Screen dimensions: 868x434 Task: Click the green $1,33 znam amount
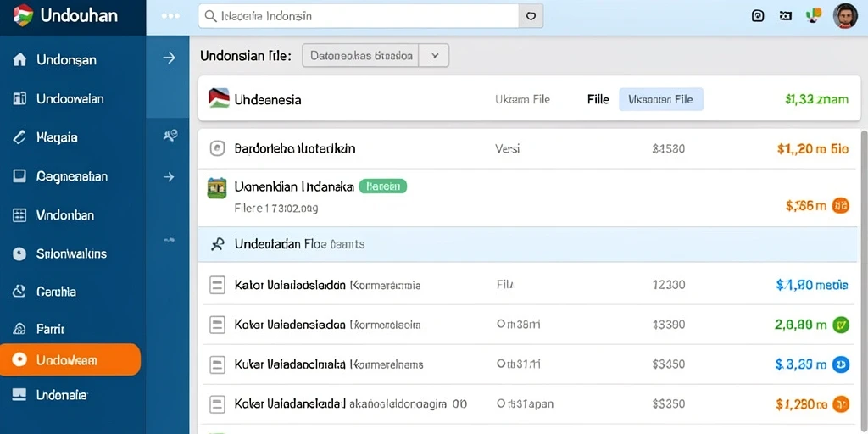click(816, 100)
